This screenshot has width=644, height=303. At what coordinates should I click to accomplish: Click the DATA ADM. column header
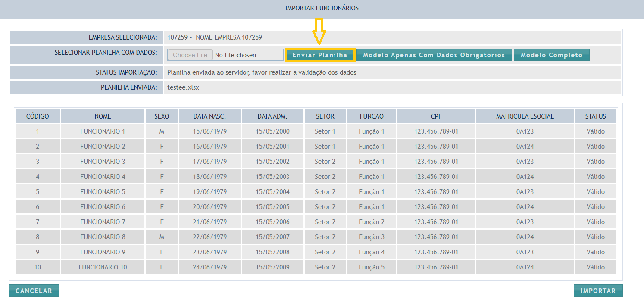(272, 116)
